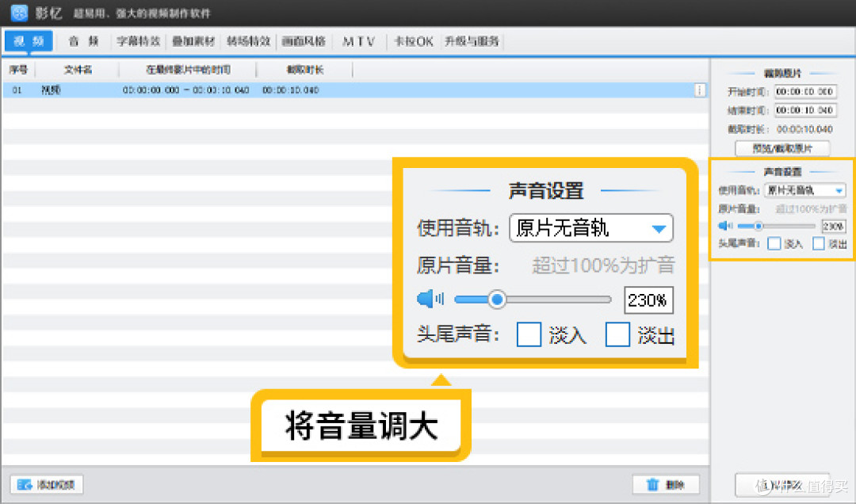The width and height of the screenshot is (856, 504).
Task: Open the 字幕特效 tab
Action: tap(139, 41)
